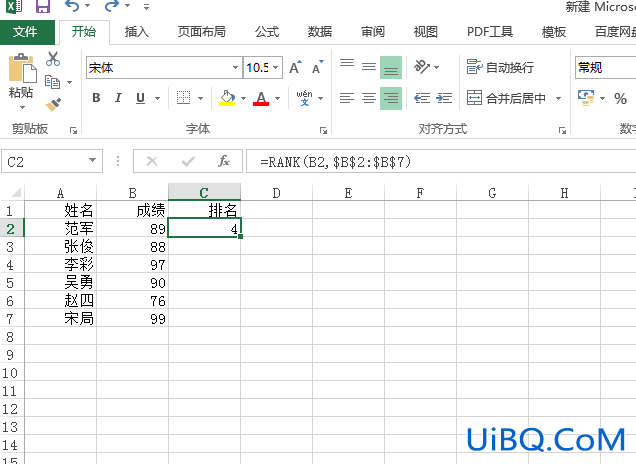Image resolution: width=636 pixels, height=464 pixels.
Task: Align text to vertical middle
Action: click(x=369, y=67)
